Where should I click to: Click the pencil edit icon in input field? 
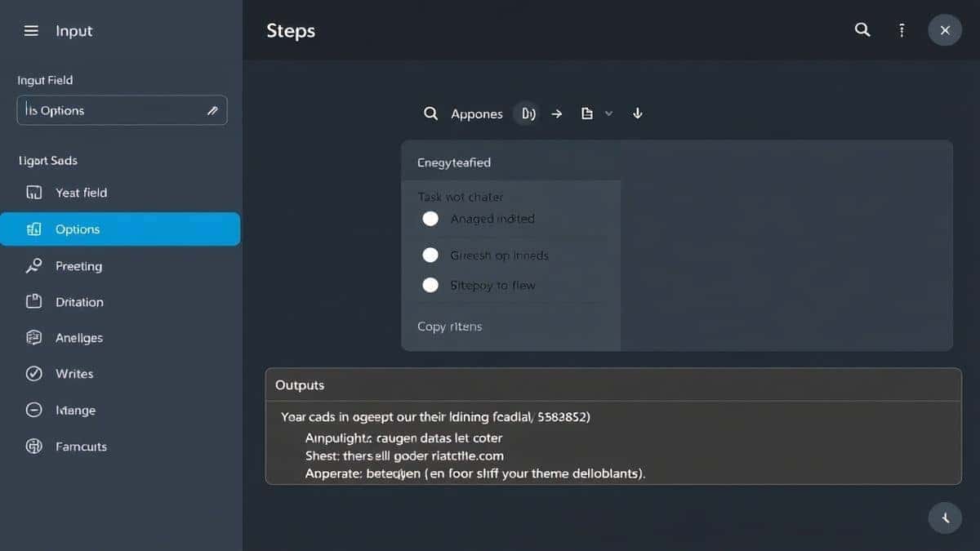[x=212, y=110]
